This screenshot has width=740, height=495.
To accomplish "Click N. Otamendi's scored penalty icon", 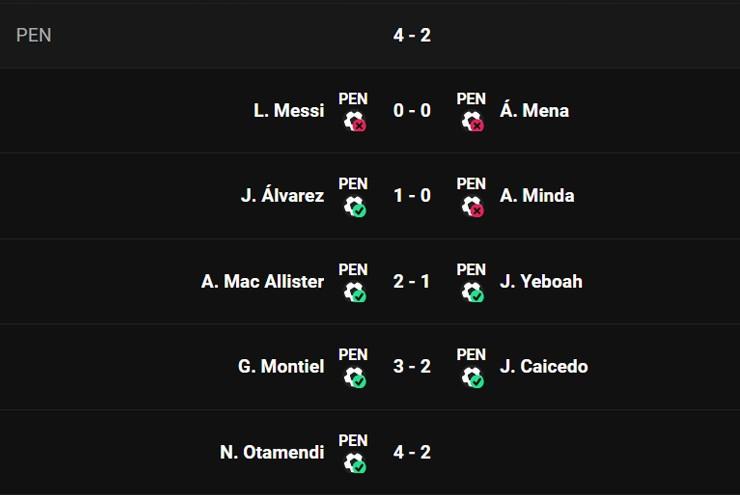I will pos(354,463).
